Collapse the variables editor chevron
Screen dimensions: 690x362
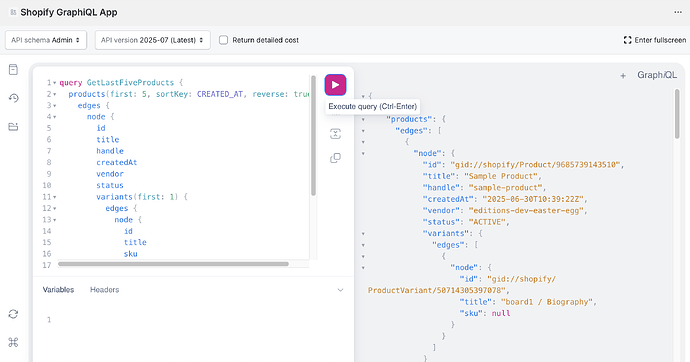pyautogui.click(x=340, y=290)
